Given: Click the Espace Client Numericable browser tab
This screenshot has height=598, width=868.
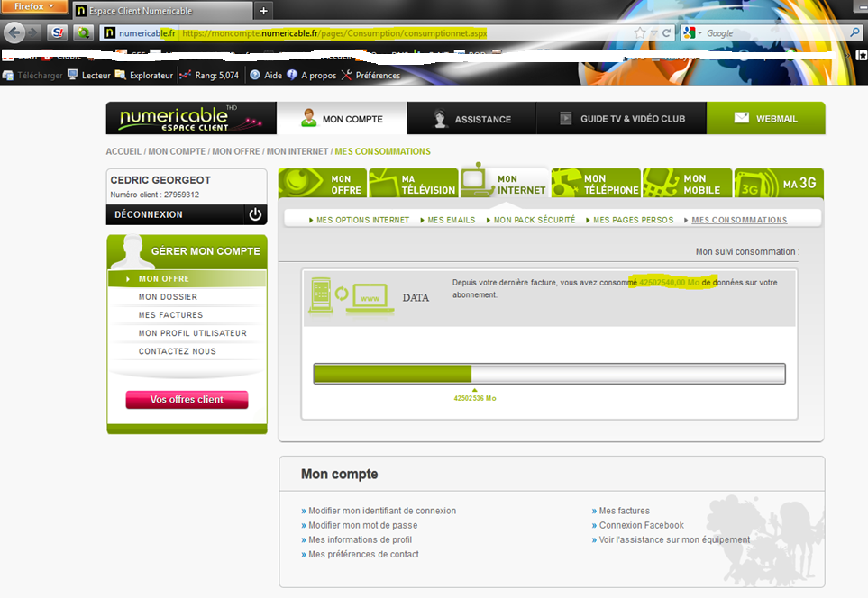Looking at the screenshot, I should [x=161, y=11].
